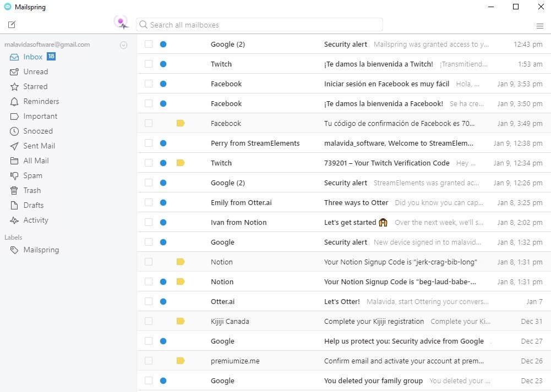Viewport: 551px width, 392px height.
Task: Open email "¡Te damos la bienvenida a Facebook!"
Action: (383, 103)
